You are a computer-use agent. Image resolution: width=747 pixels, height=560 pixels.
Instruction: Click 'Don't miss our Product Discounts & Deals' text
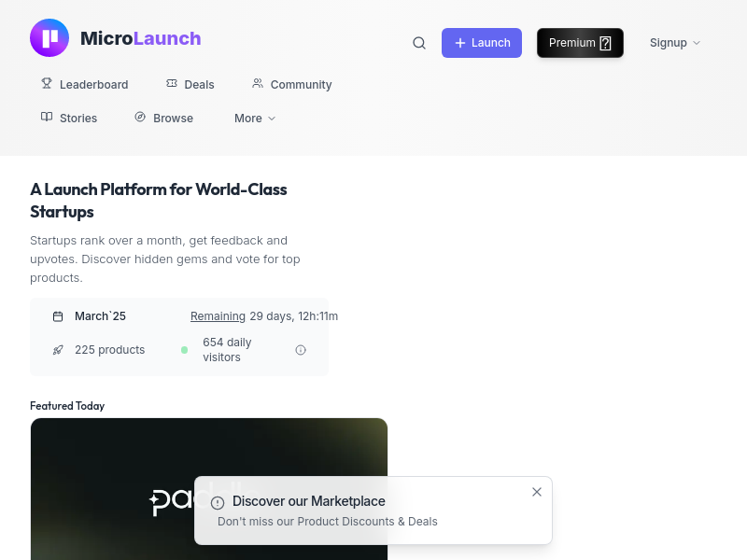[x=328, y=522]
